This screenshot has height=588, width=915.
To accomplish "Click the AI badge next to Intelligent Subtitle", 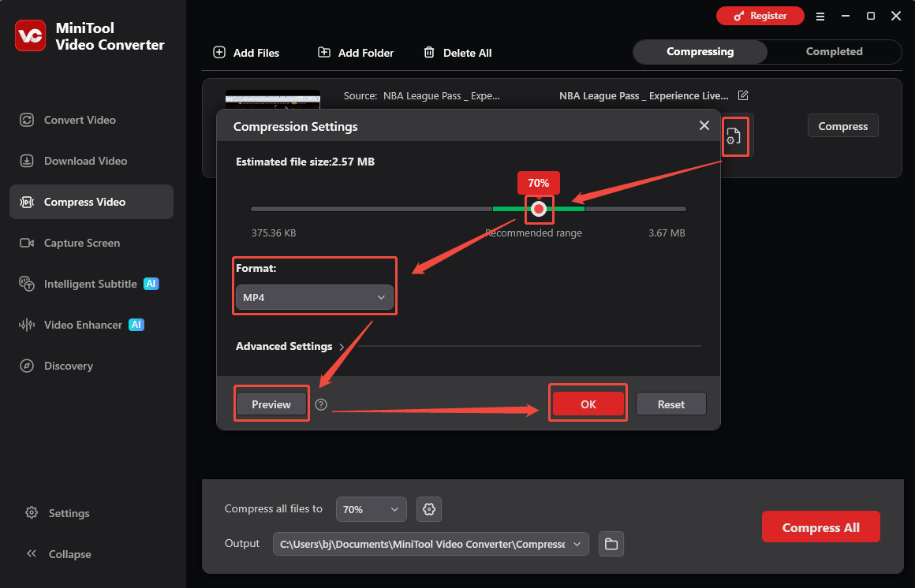I will pos(151,284).
